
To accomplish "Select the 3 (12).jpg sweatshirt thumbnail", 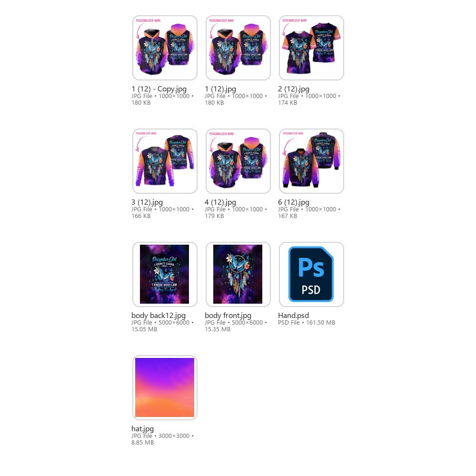I will 165,161.
